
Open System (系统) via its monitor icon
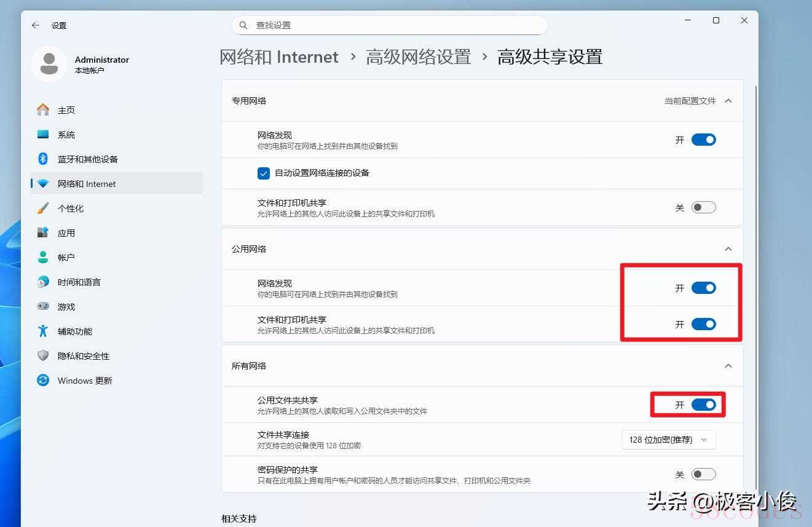pyautogui.click(x=43, y=135)
